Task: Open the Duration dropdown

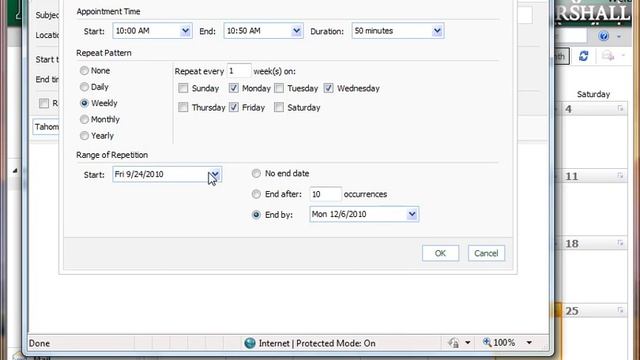Action: (x=437, y=31)
